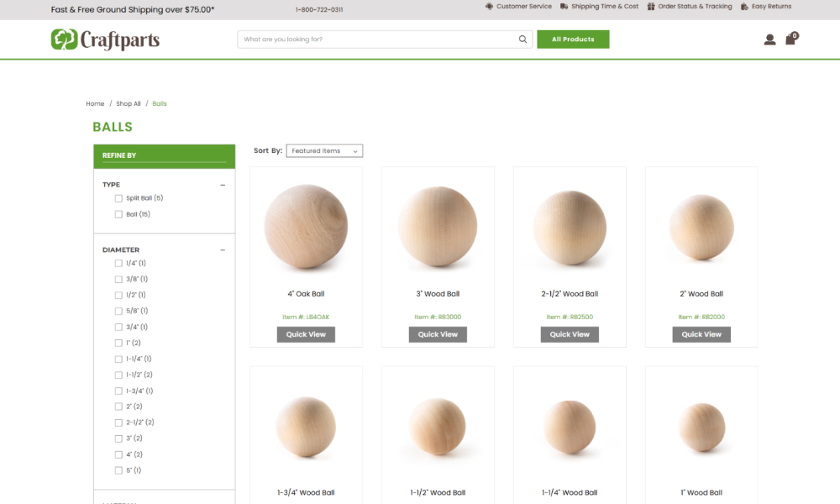Open the shopping cart icon
840x504 pixels.
point(790,39)
